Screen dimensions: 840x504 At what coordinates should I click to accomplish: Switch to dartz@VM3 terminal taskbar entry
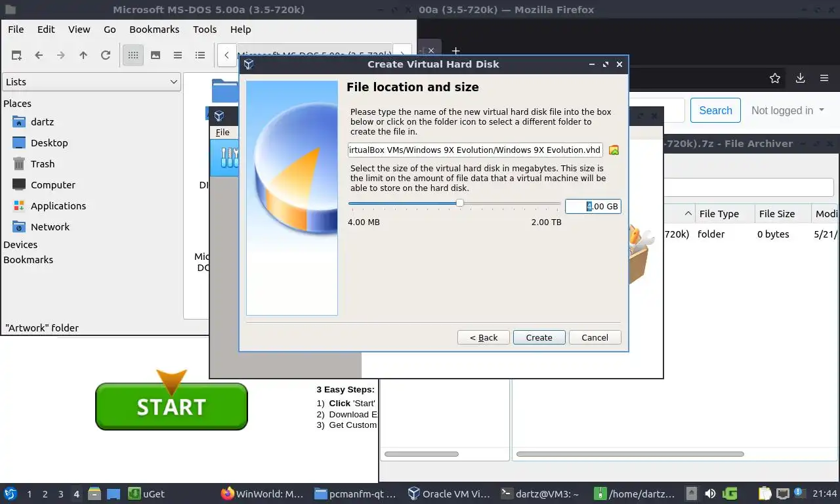click(541, 493)
